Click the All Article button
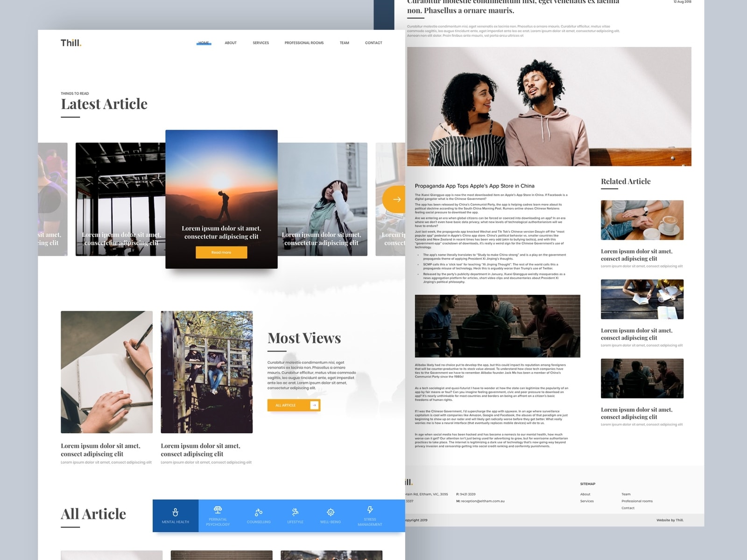This screenshot has height=560, width=747. pyautogui.click(x=294, y=405)
